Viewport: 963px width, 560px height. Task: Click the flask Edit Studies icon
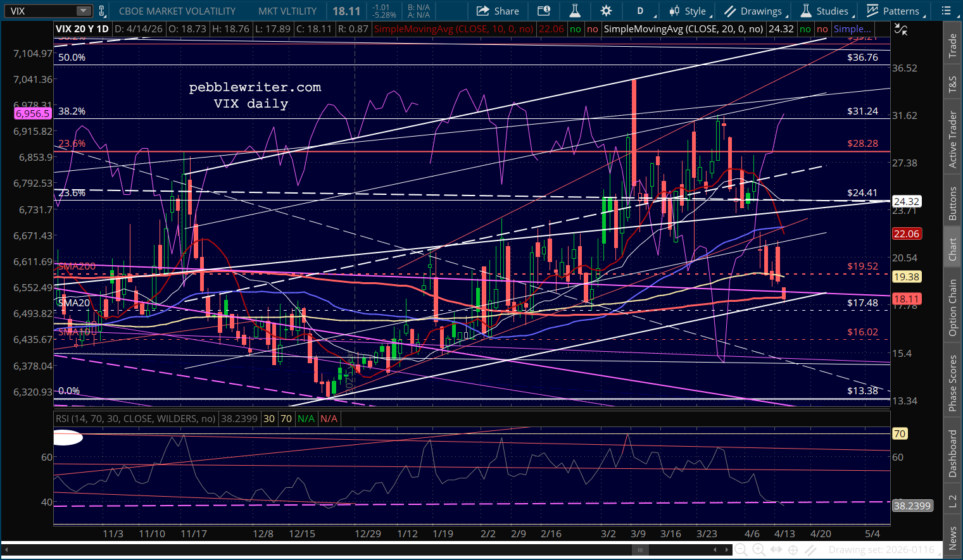(574, 11)
